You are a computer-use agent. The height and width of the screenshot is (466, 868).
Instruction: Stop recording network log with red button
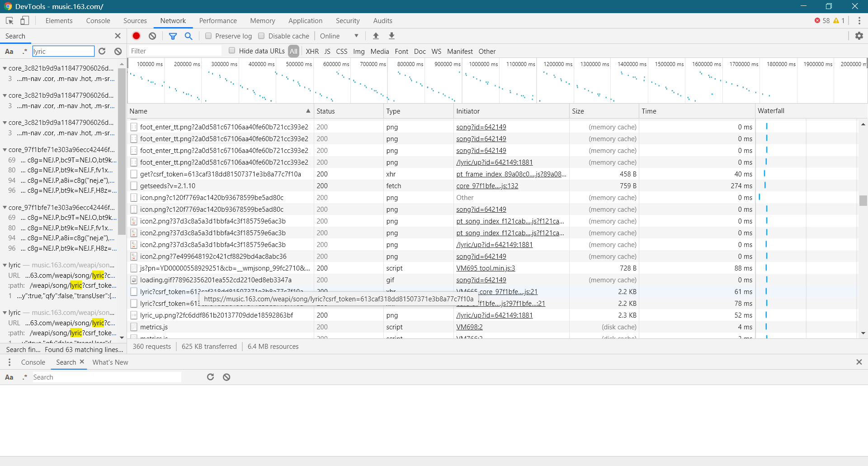[136, 36]
